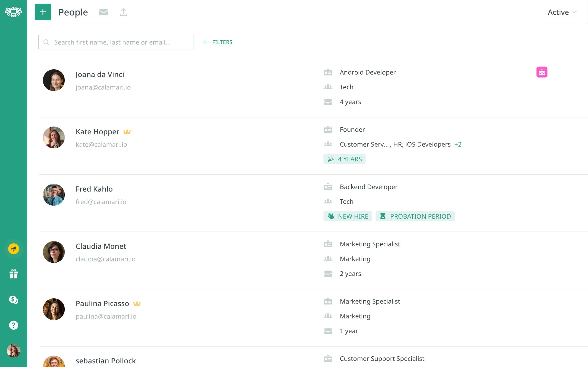This screenshot has width=588, height=367.
Task: Click the envelope invite icon
Action: [x=103, y=12]
